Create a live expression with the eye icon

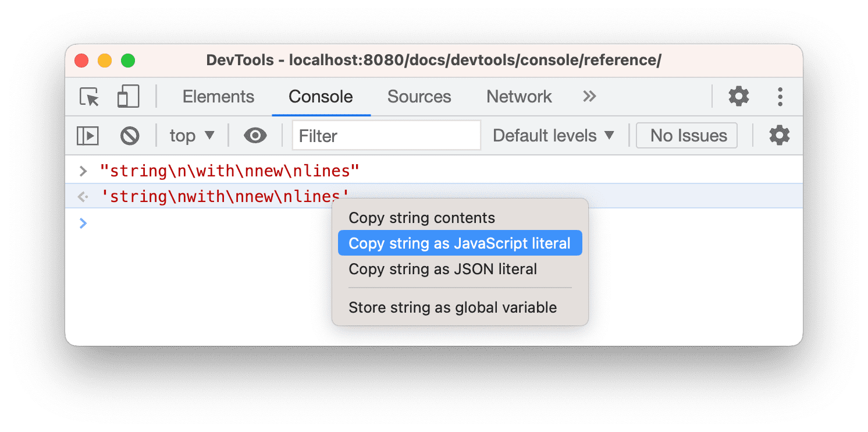255,135
